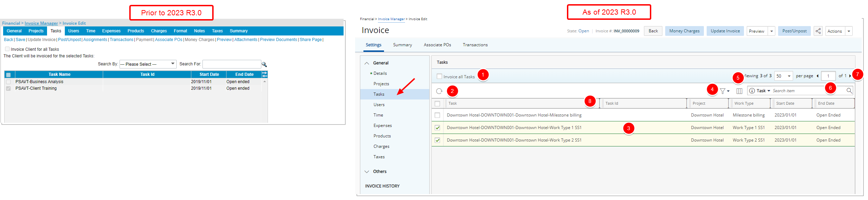Image resolution: width=868 pixels, height=200 pixels.
Task: Check the Milestone billing task row checkbox
Action: tap(437, 115)
